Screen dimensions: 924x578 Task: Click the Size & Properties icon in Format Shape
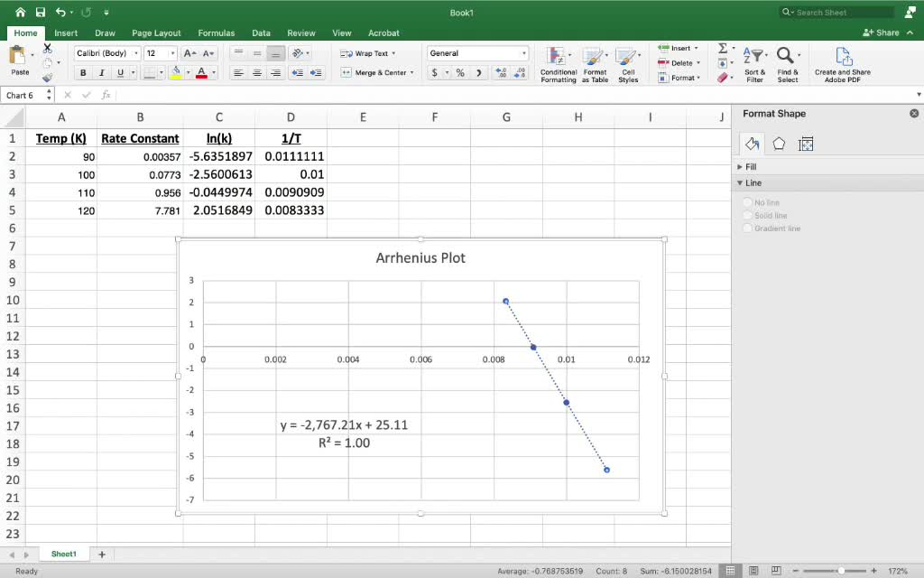click(806, 143)
